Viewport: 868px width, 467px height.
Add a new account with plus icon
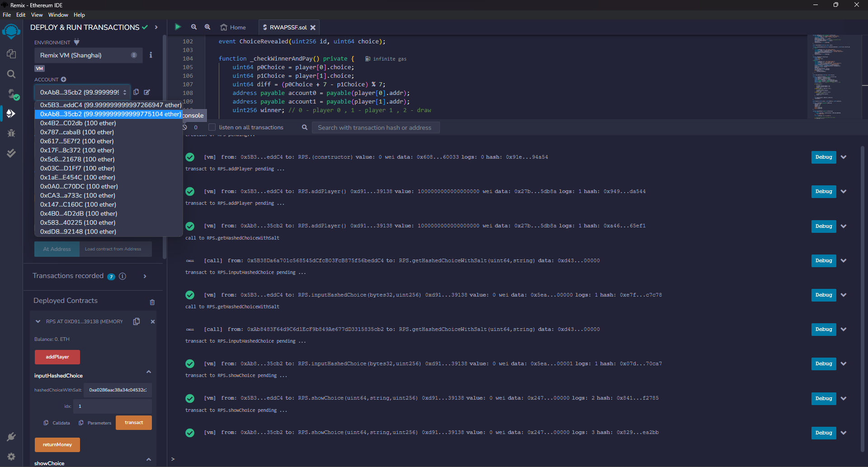coord(64,80)
